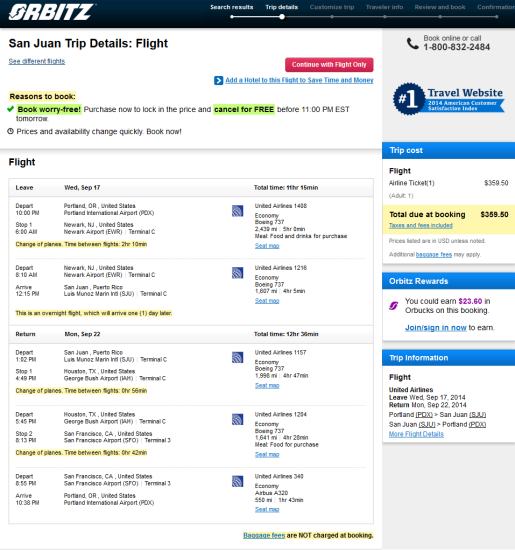Open the Confirmation step
Viewport: 515px width, 550px height.
(x=496, y=7)
